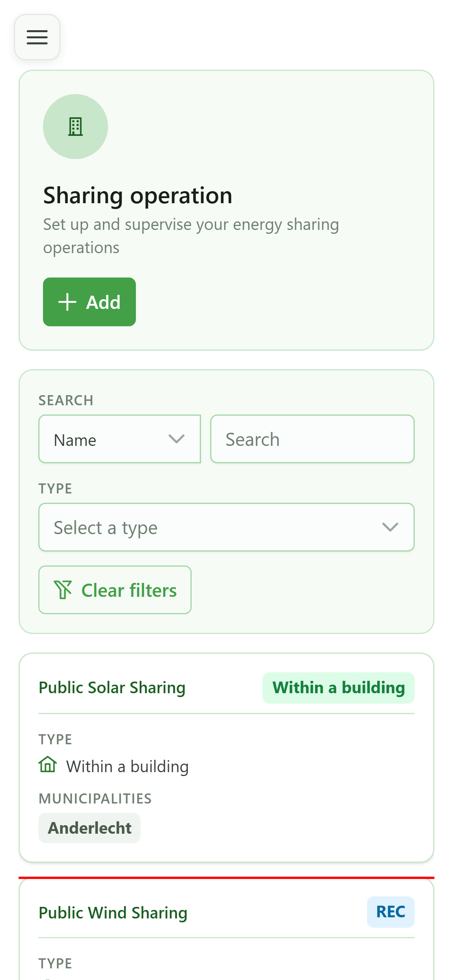Click the house icon beside Within a building

[x=48, y=764]
